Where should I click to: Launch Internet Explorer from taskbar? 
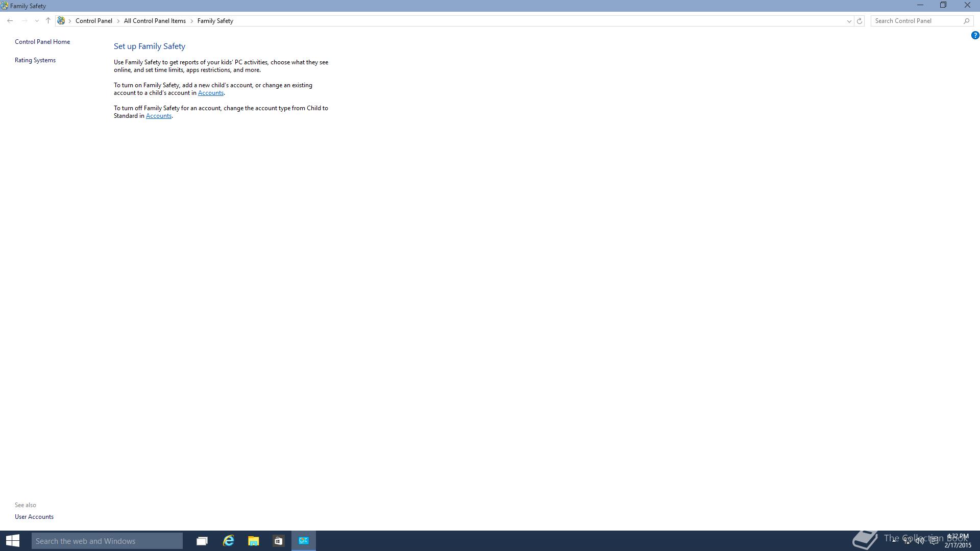pos(228,541)
